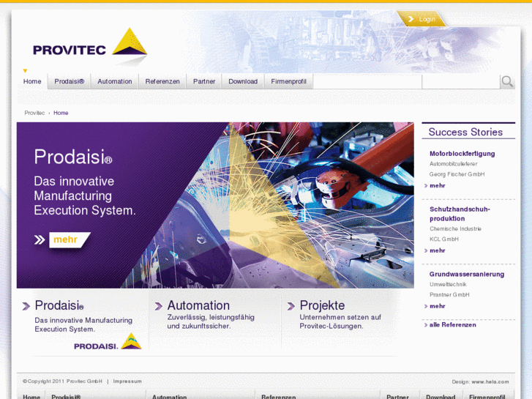The width and height of the screenshot is (532, 399).
Task: Open the alle Referenzen link
Action: tap(453, 324)
